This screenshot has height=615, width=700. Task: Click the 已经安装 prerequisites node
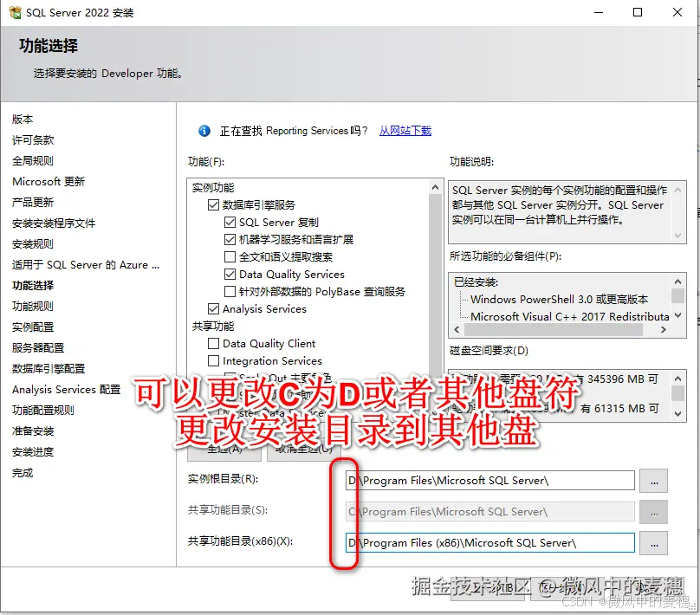coord(476,282)
